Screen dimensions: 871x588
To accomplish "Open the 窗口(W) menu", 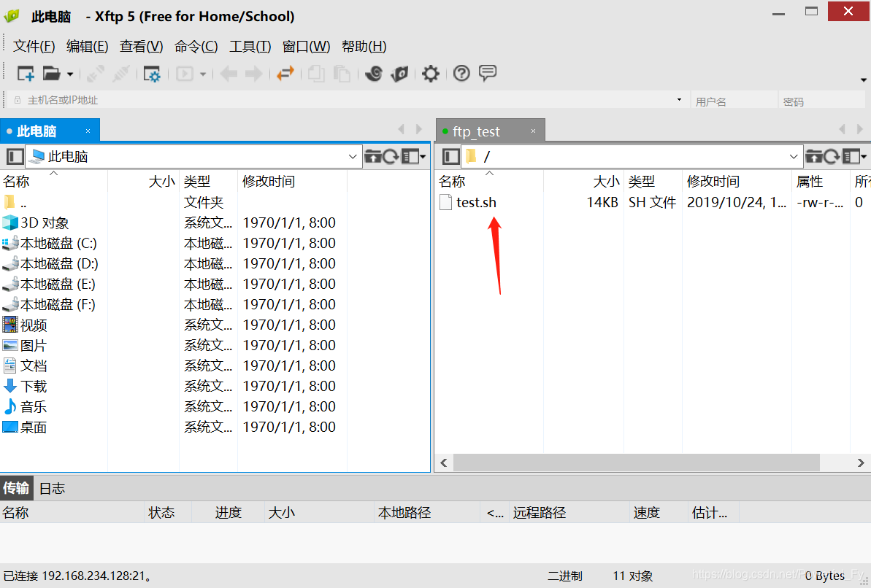I will click(306, 46).
